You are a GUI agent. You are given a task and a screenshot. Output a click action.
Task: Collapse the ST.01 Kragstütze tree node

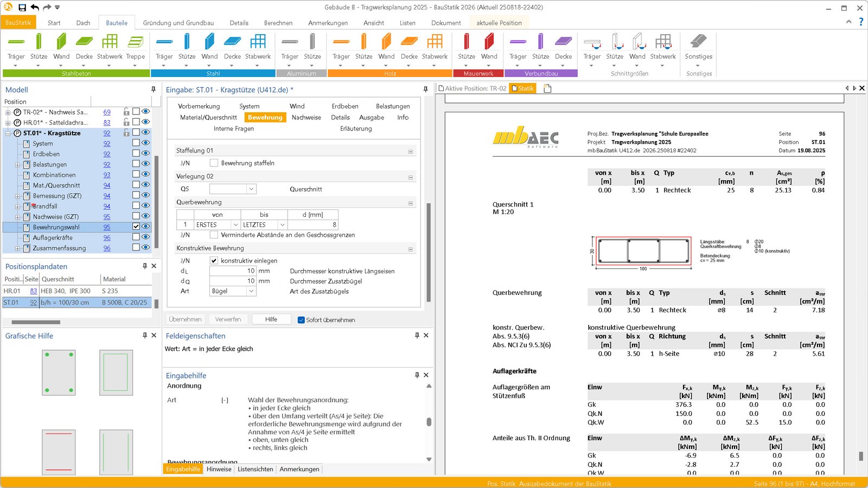[x=8, y=133]
